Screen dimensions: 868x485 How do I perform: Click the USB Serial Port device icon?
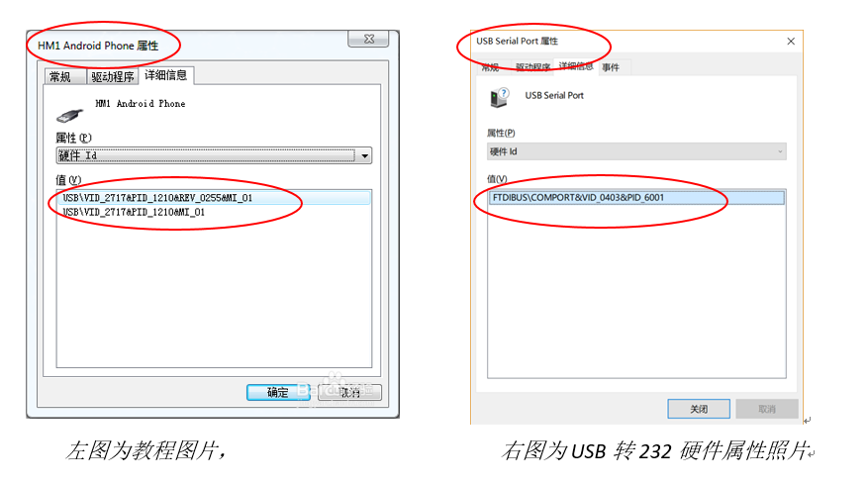coord(499,97)
